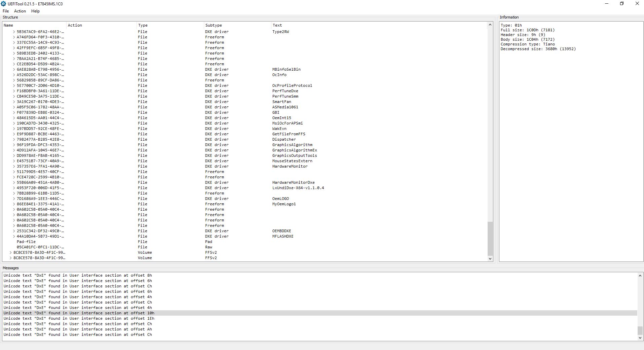Select the E9F9D887-BCBE-4463 GetFileFromFFS row
644x350 pixels.
245,134
